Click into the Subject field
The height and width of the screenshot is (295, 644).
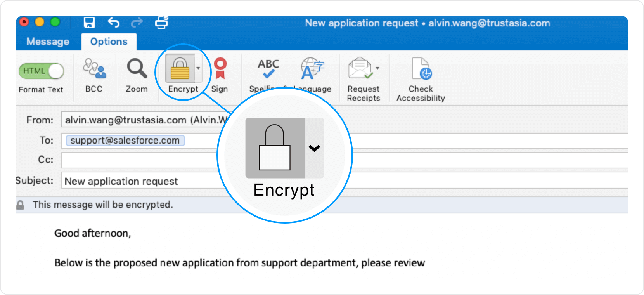(x=140, y=181)
